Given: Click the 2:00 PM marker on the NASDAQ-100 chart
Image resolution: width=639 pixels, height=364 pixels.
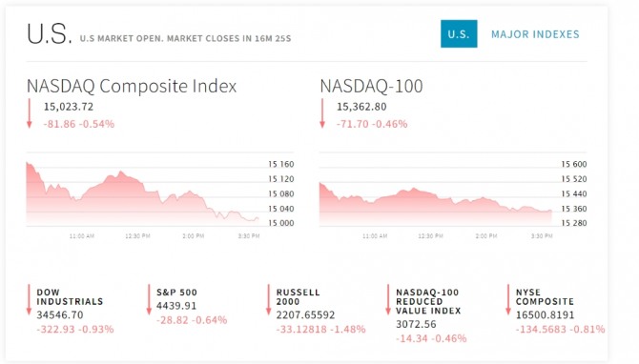Looking at the screenshot, I should (x=486, y=236).
